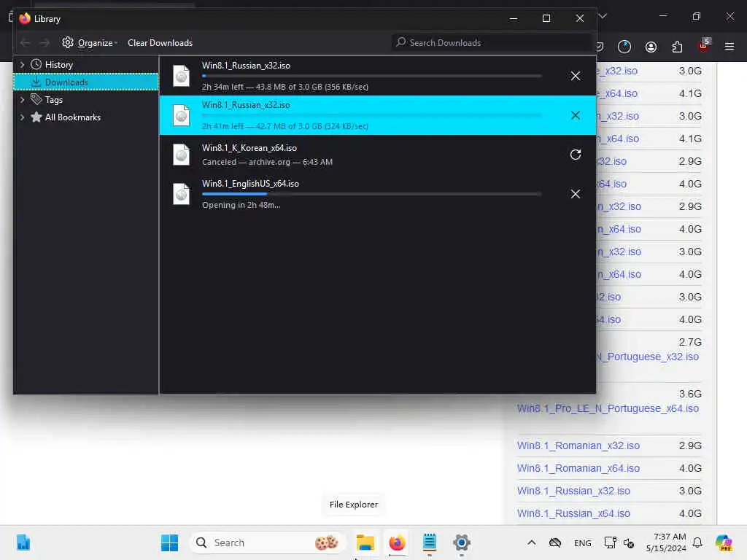Maximize the Library window

coord(546,18)
